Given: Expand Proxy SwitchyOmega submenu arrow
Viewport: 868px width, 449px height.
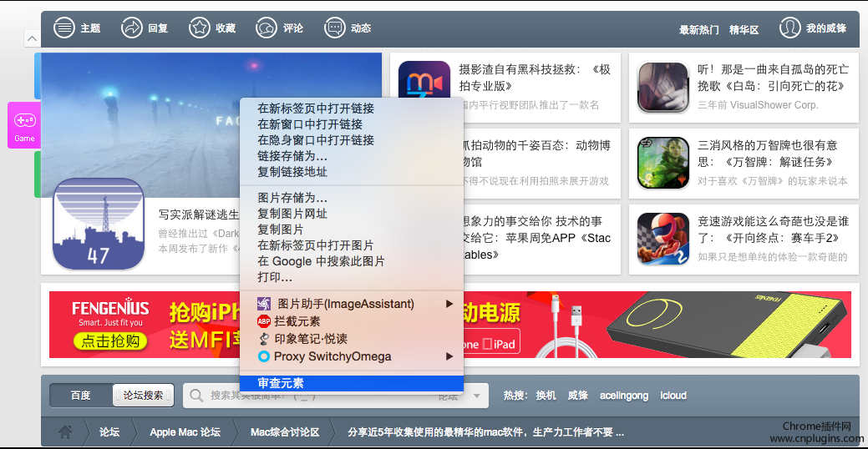Looking at the screenshot, I should tap(449, 356).
